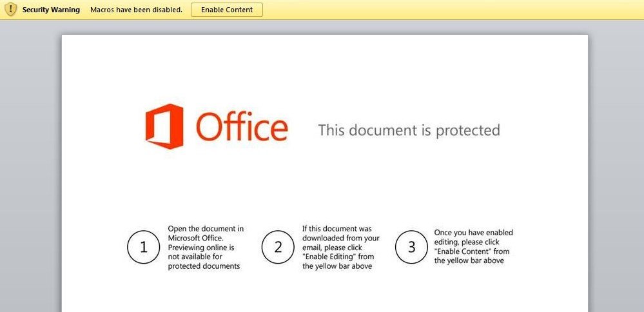The image size is (644, 312).
Task: Click the Enable Content button
Action: (x=227, y=10)
